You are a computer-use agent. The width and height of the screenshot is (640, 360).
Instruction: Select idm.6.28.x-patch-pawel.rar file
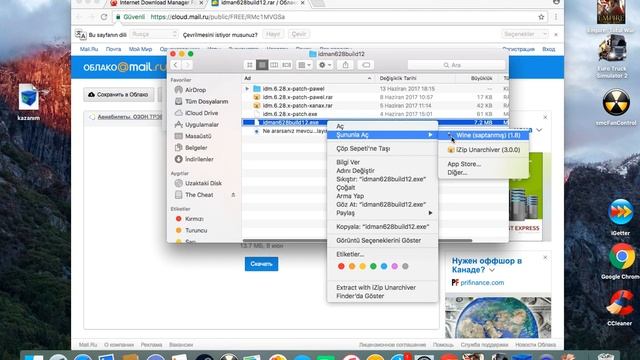pos(297,97)
